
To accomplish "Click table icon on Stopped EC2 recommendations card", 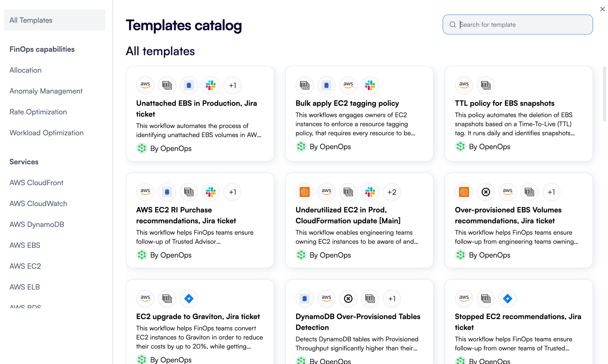I will coord(486,298).
